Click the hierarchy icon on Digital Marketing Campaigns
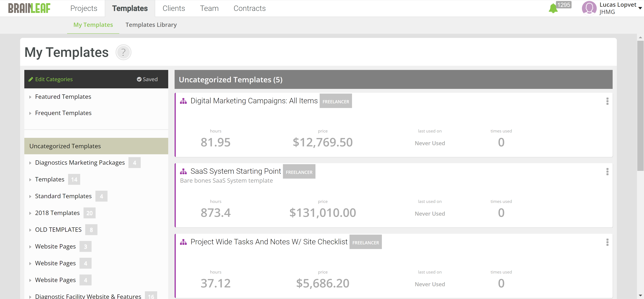The height and width of the screenshot is (299, 644). click(183, 101)
